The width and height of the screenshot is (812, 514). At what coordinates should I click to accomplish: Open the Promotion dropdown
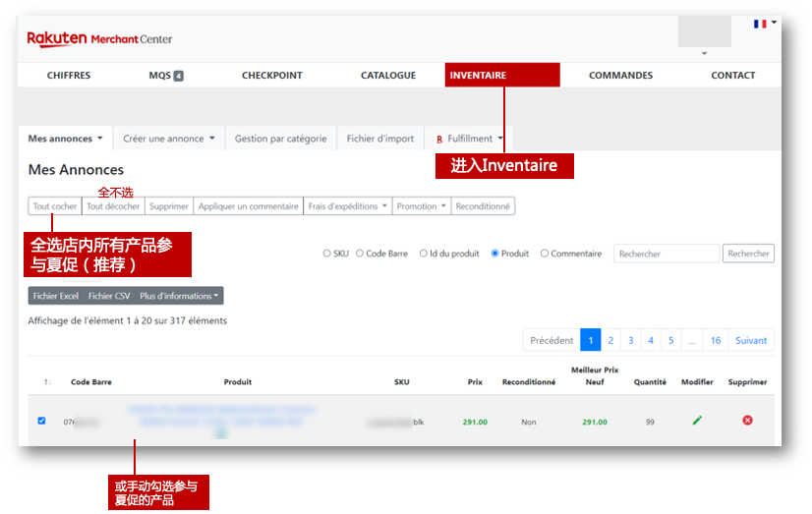pyautogui.click(x=421, y=206)
